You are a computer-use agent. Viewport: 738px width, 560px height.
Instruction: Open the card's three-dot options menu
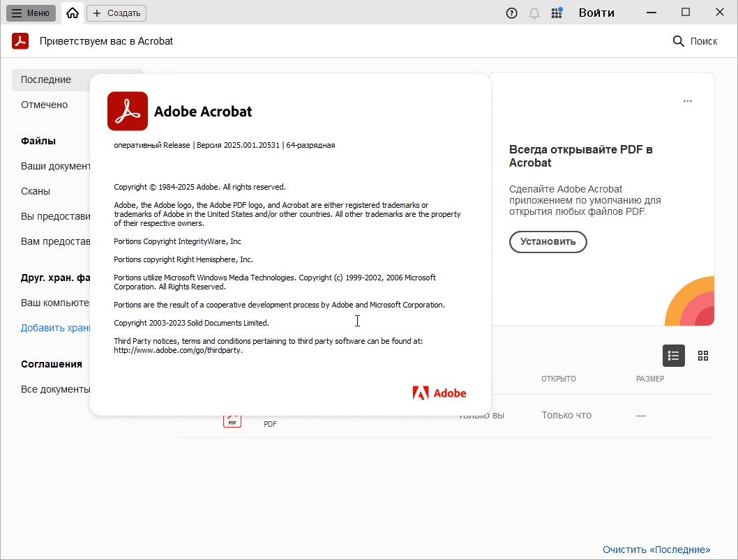(688, 101)
